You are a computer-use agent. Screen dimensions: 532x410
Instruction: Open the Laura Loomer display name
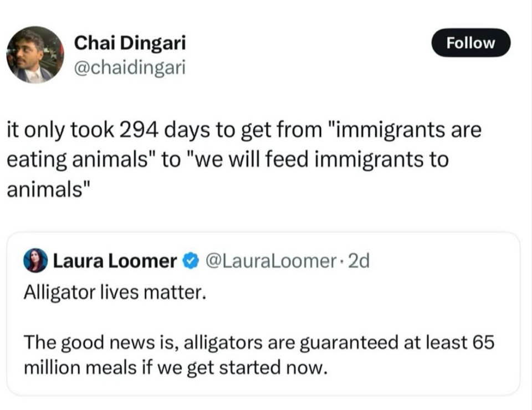(115, 260)
